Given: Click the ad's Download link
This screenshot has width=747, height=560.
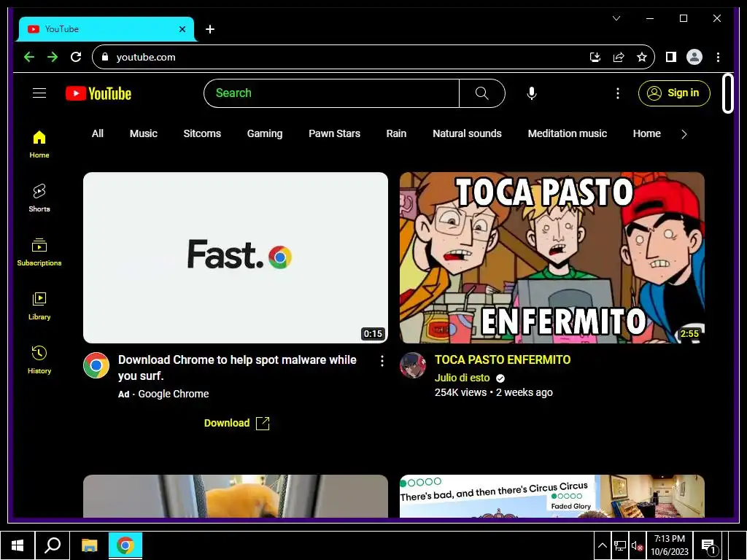Looking at the screenshot, I should point(236,424).
